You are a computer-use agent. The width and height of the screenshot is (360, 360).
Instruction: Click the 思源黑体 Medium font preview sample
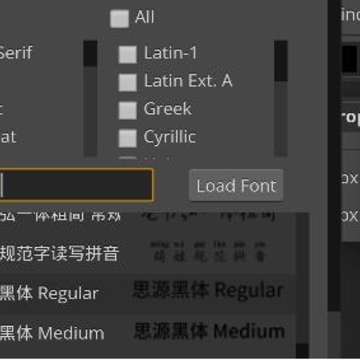[x=209, y=331]
